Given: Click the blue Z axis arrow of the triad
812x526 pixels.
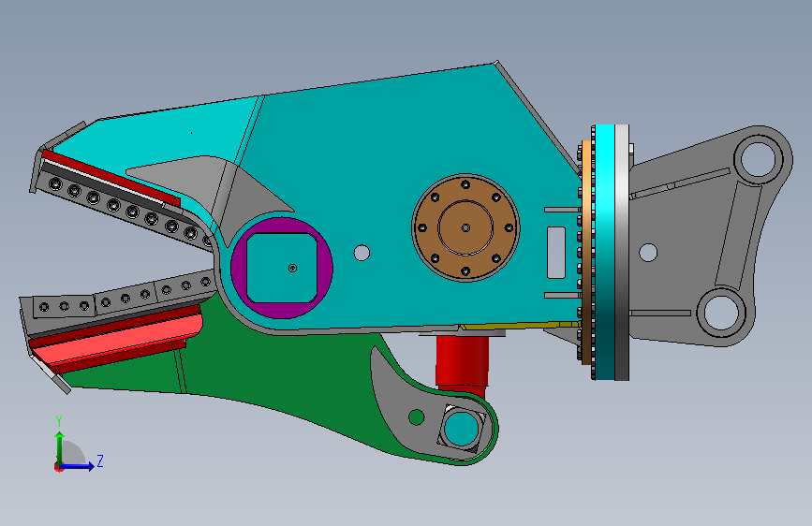Looking at the screenshot, I should [78, 466].
